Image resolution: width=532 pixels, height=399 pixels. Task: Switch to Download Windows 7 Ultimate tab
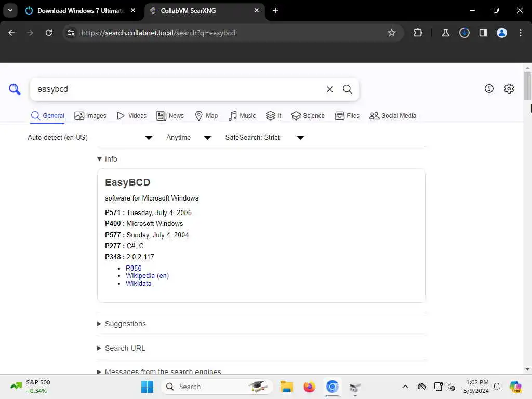click(x=81, y=11)
